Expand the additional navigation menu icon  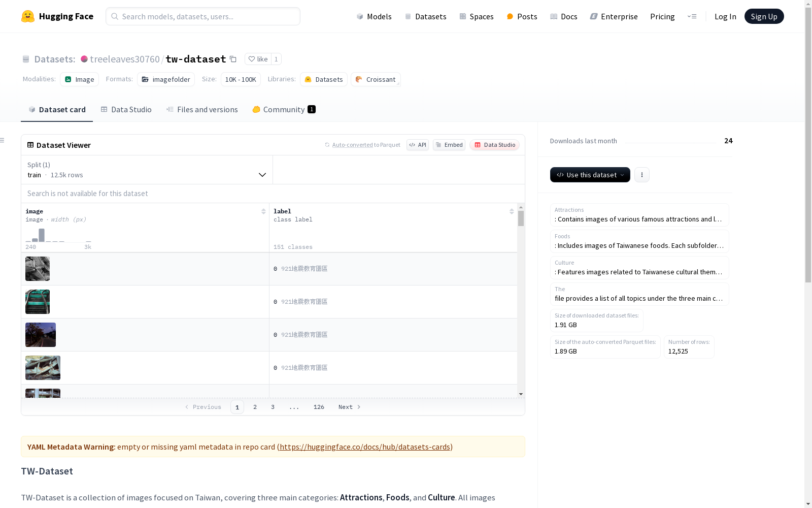(692, 16)
